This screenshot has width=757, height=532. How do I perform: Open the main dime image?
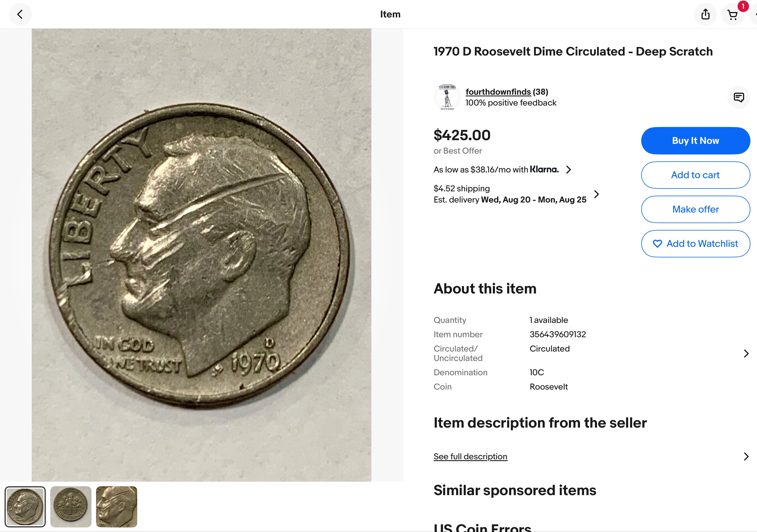202,255
